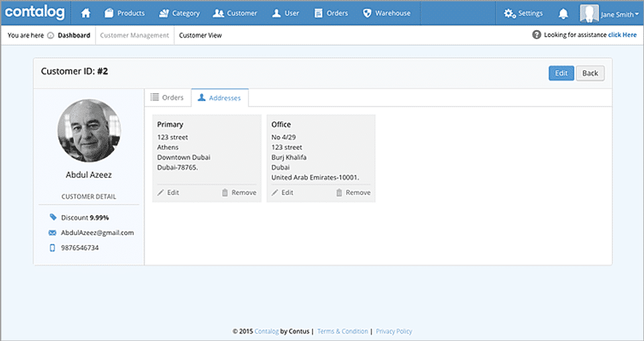Switch to the Orders tab
This screenshot has width=644, height=341.
click(x=168, y=98)
